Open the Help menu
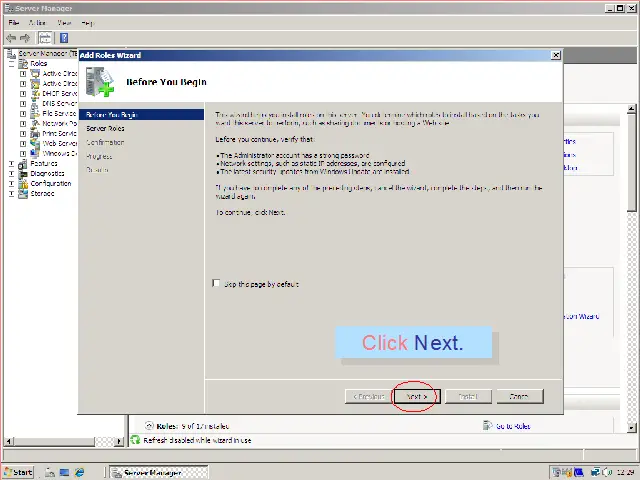Viewport: 640px width, 480px height. pyautogui.click(x=87, y=23)
